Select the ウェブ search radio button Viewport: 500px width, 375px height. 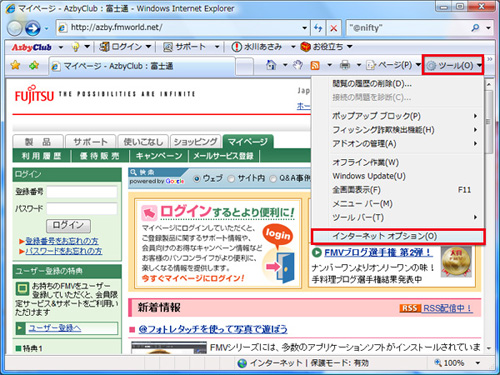197,179
